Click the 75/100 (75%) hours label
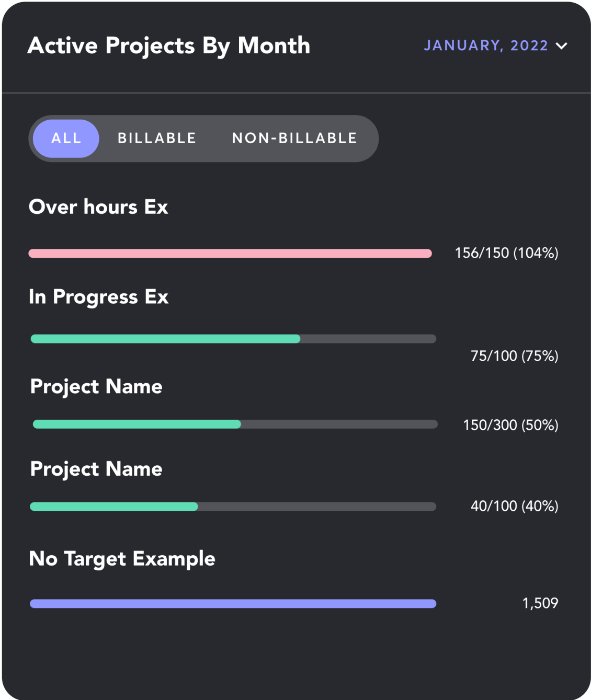The image size is (591, 700). (x=514, y=356)
